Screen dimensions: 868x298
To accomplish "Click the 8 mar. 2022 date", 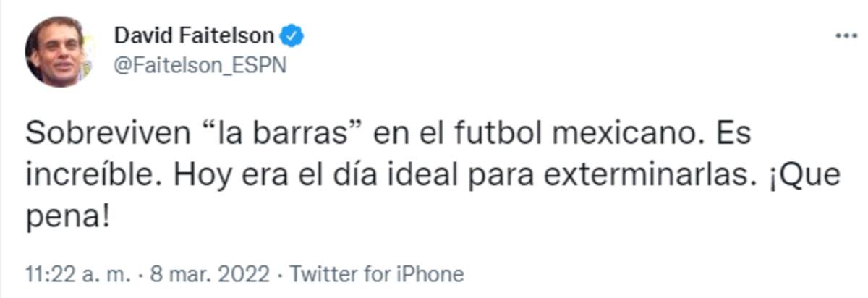I will coord(210,275).
